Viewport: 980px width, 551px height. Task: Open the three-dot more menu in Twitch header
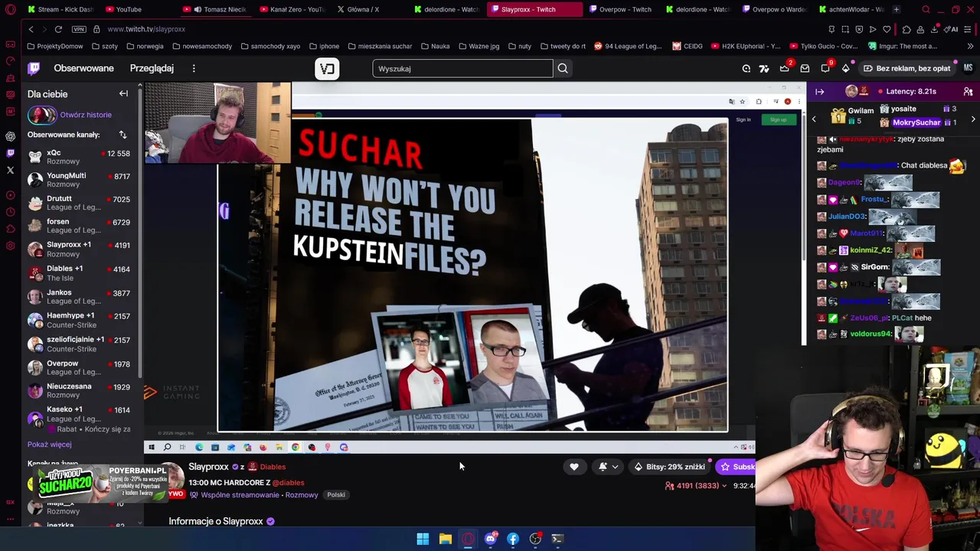click(x=194, y=68)
